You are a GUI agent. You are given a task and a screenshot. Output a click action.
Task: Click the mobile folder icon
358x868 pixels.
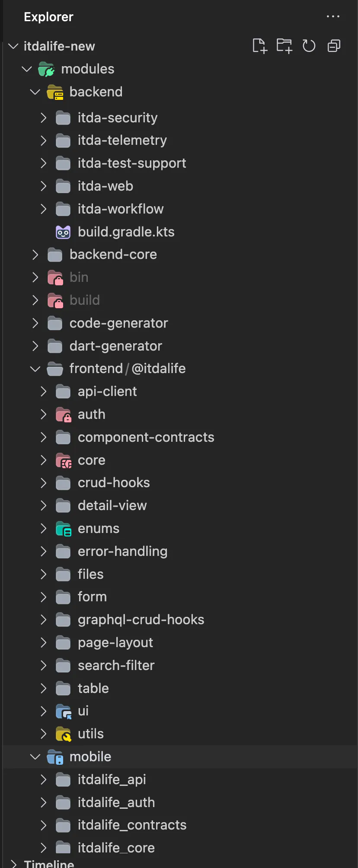[55, 757]
